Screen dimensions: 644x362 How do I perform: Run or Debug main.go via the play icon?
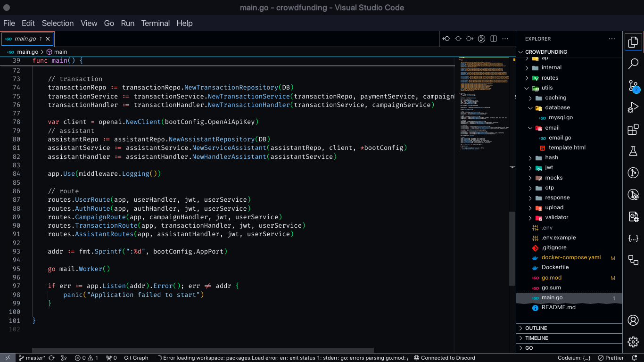tap(481, 39)
